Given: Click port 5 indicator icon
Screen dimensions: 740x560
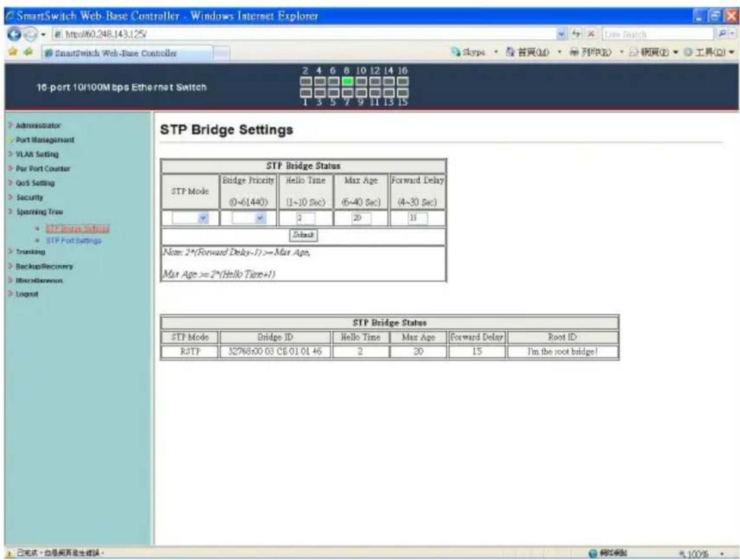Looking at the screenshot, I should pyautogui.click(x=333, y=93).
